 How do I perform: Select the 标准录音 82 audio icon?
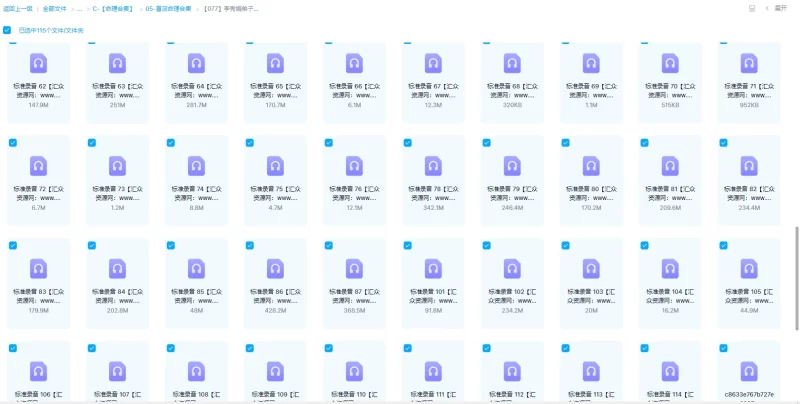point(749,164)
